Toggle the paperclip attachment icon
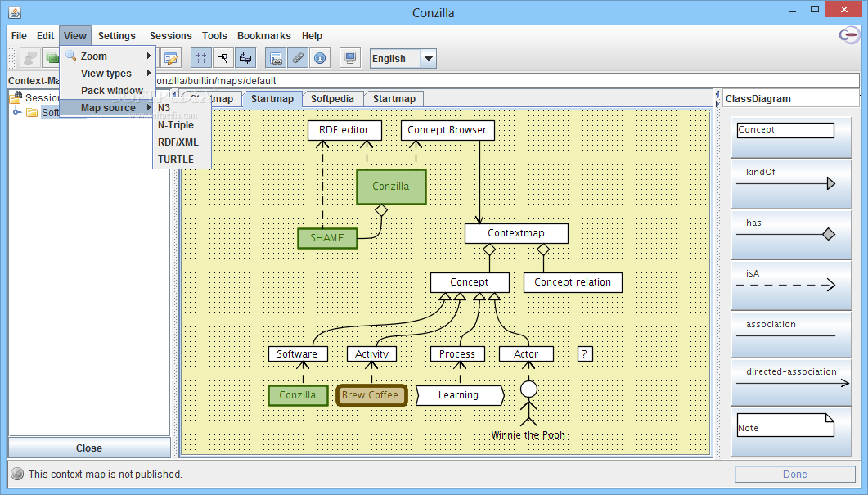Image resolution: width=868 pixels, height=495 pixels. [298, 58]
